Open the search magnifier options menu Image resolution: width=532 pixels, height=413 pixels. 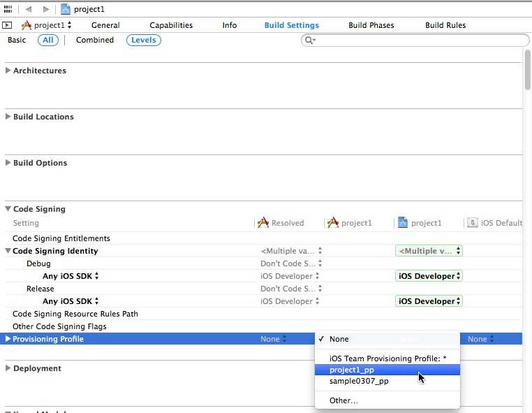point(310,41)
